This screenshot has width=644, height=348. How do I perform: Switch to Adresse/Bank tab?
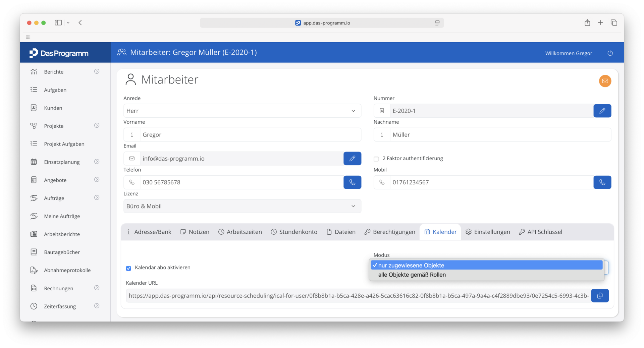click(149, 232)
